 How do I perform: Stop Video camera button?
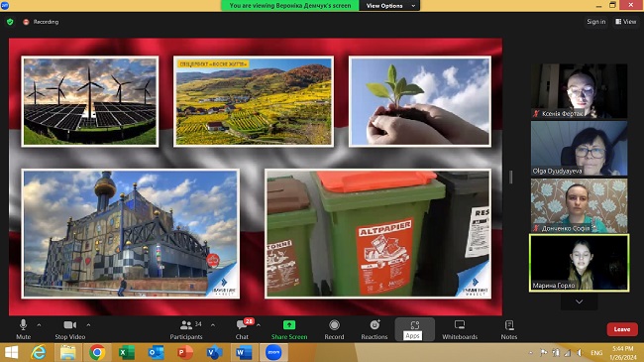click(x=69, y=329)
